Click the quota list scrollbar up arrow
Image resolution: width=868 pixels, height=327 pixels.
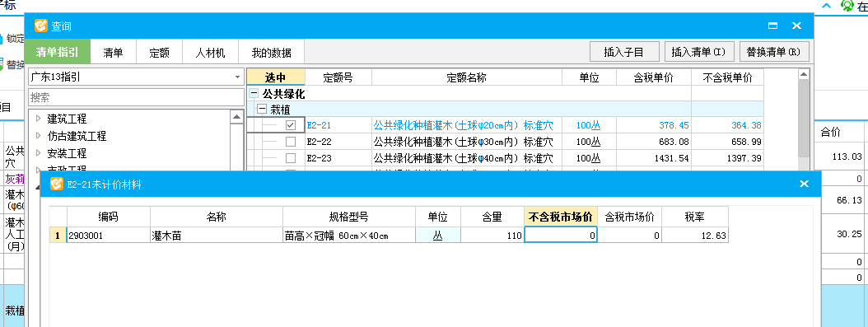pyautogui.click(x=804, y=74)
